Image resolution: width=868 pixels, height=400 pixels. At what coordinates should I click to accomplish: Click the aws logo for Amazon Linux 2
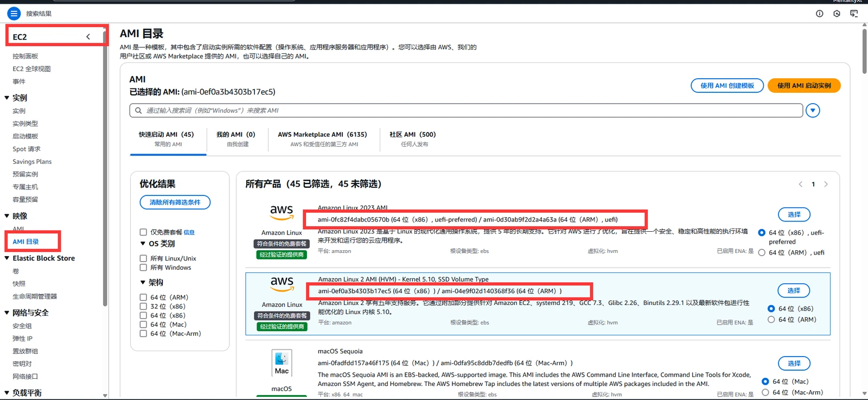(x=282, y=284)
